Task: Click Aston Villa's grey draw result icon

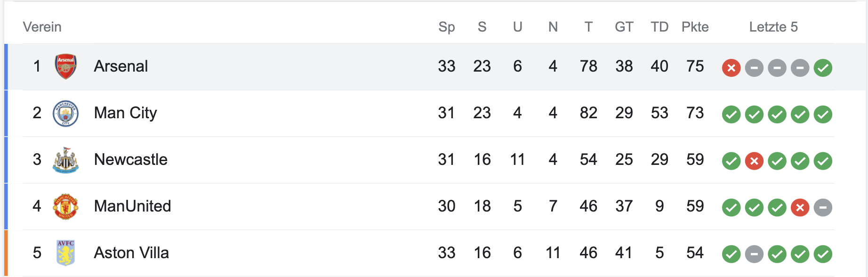Action: click(x=754, y=254)
